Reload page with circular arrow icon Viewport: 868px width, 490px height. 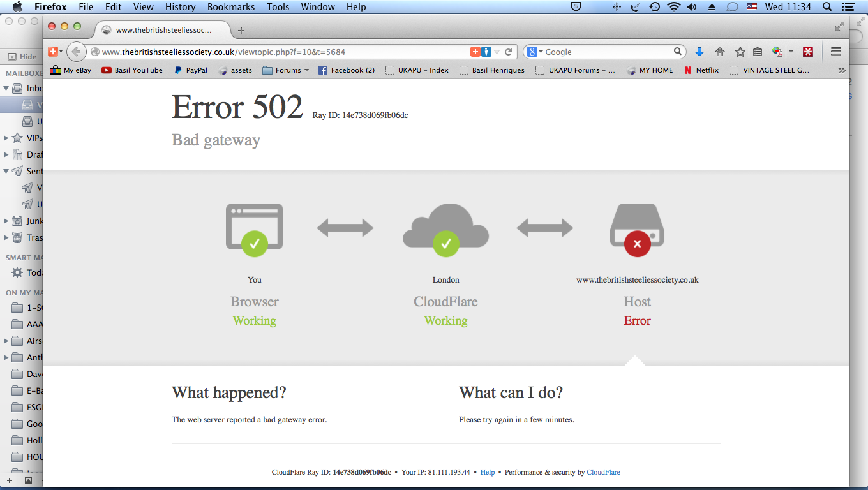[509, 52]
